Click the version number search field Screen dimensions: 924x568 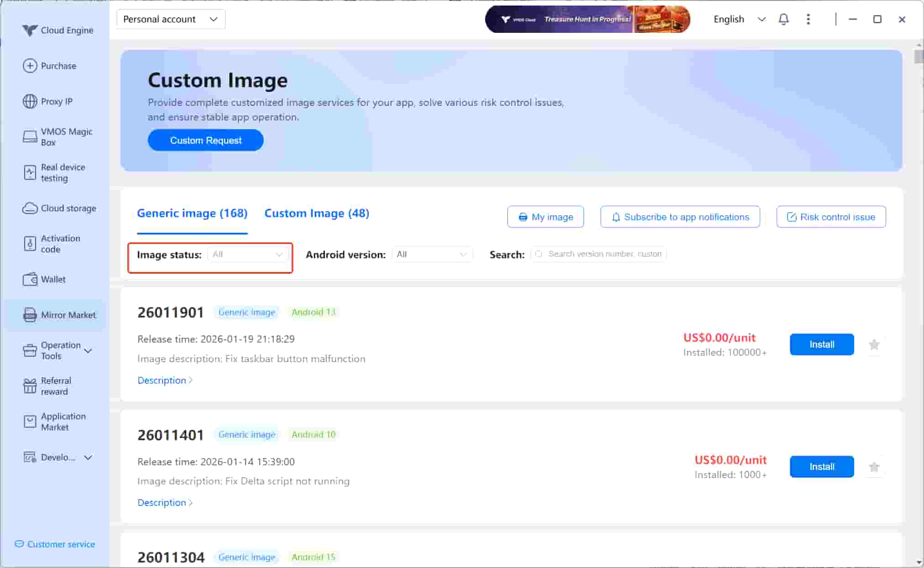[603, 254]
